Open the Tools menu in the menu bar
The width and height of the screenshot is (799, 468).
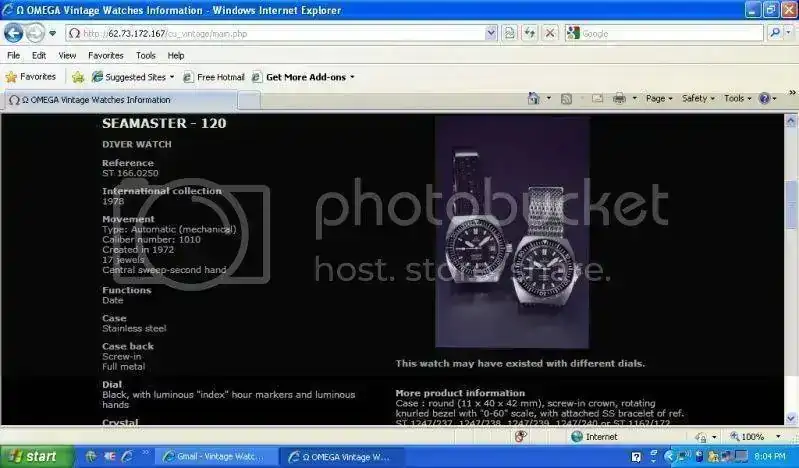146,56
